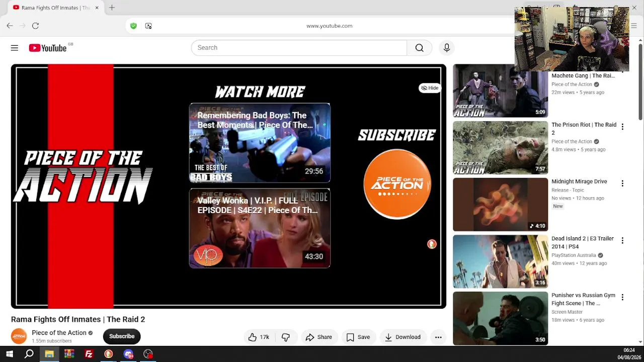Subscribe to Piece of the Action

[x=122, y=336]
